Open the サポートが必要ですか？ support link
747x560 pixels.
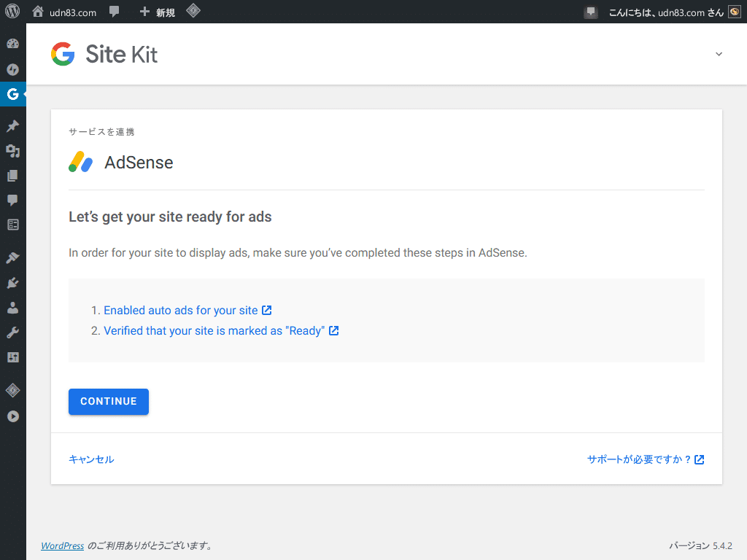click(x=646, y=459)
